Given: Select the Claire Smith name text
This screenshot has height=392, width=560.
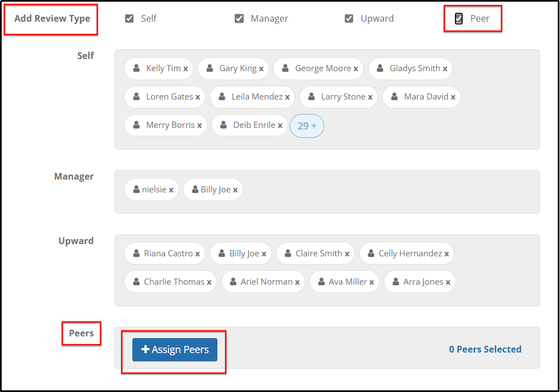Looking at the screenshot, I should pos(319,254).
